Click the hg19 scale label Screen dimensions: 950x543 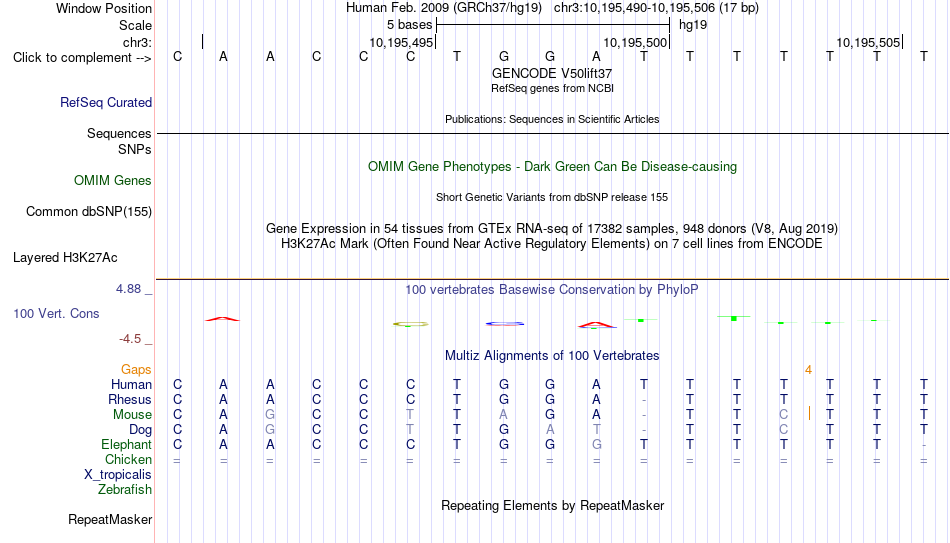click(x=693, y=25)
